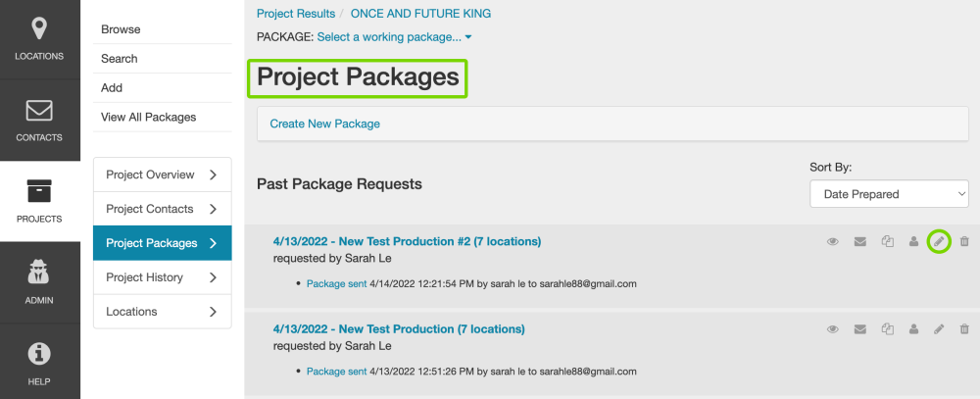Screen dimensions: 980x399
Task: Select Project History in the sidebar
Action: [x=162, y=277]
